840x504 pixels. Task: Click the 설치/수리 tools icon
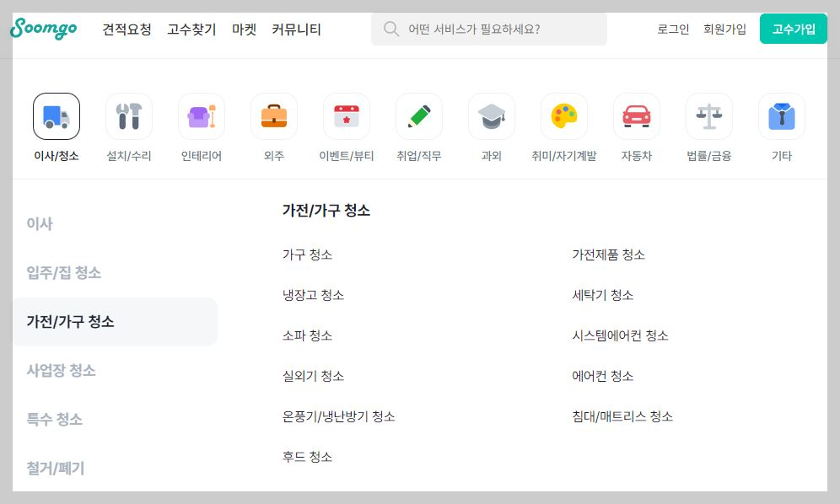128,115
